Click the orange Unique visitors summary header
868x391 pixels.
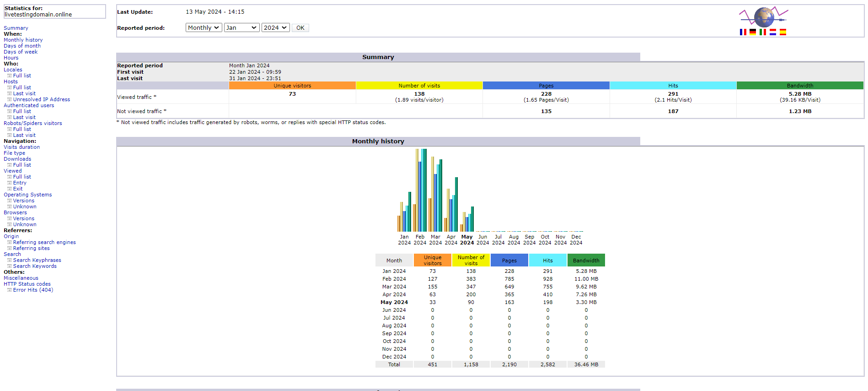click(292, 86)
